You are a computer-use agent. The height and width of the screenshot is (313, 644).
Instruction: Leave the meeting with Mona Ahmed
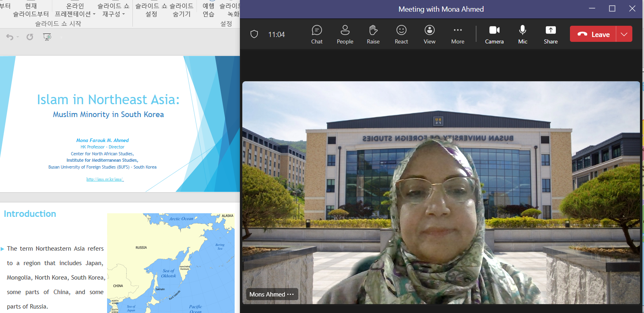593,34
